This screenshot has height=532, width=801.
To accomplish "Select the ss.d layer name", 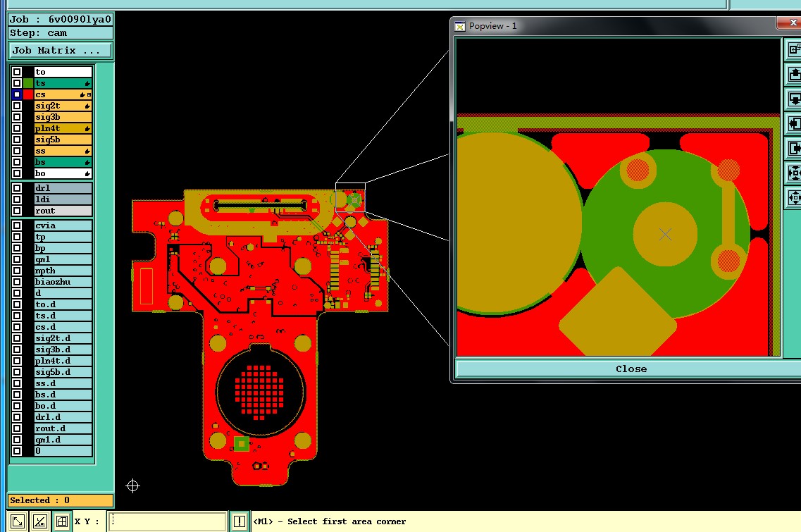I will click(x=63, y=383).
